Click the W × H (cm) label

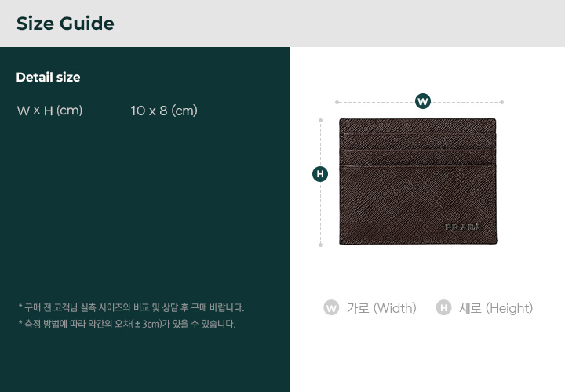point(49,111)
